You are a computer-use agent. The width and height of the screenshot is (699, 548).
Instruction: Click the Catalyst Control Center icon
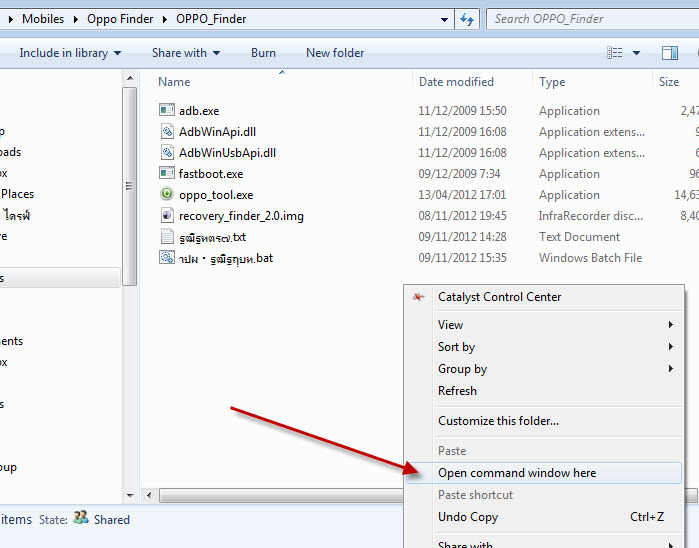(x=418, y=297)
